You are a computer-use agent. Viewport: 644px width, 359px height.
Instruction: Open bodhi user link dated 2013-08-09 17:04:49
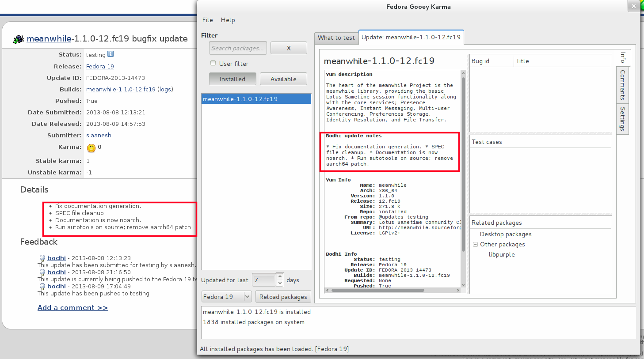(57, 286)
